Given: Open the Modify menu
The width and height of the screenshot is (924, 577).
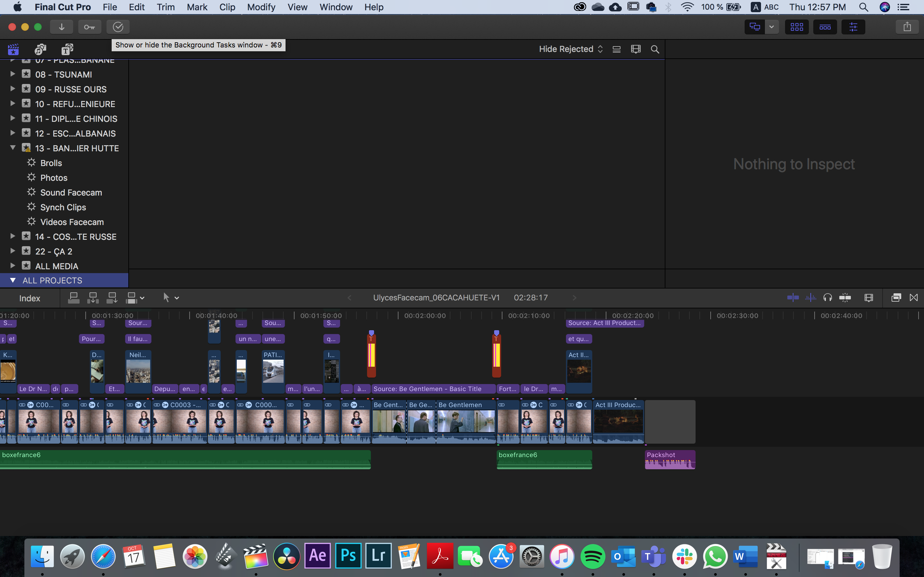Looking at the screenshot, I should click(261, 7).
